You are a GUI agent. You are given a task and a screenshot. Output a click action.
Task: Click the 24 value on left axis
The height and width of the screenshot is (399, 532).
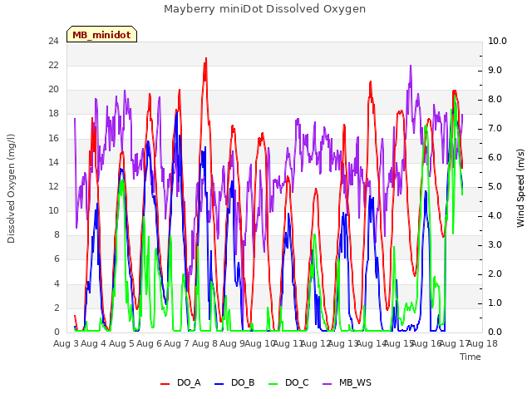pos(53,41)
